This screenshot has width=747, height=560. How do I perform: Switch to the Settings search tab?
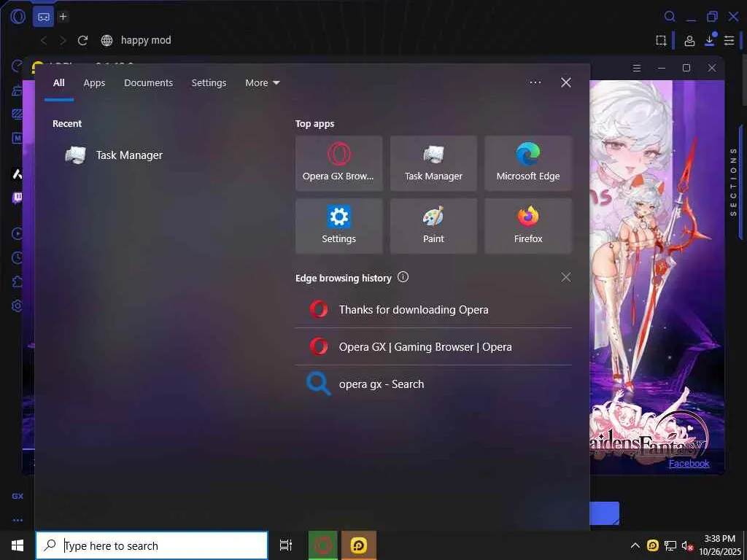(x=209, y=83)
